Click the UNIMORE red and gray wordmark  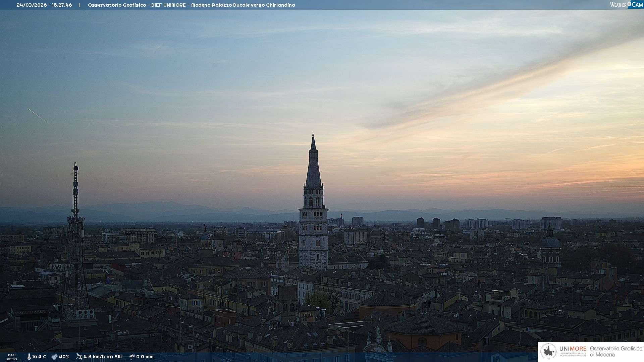[573, 349]
